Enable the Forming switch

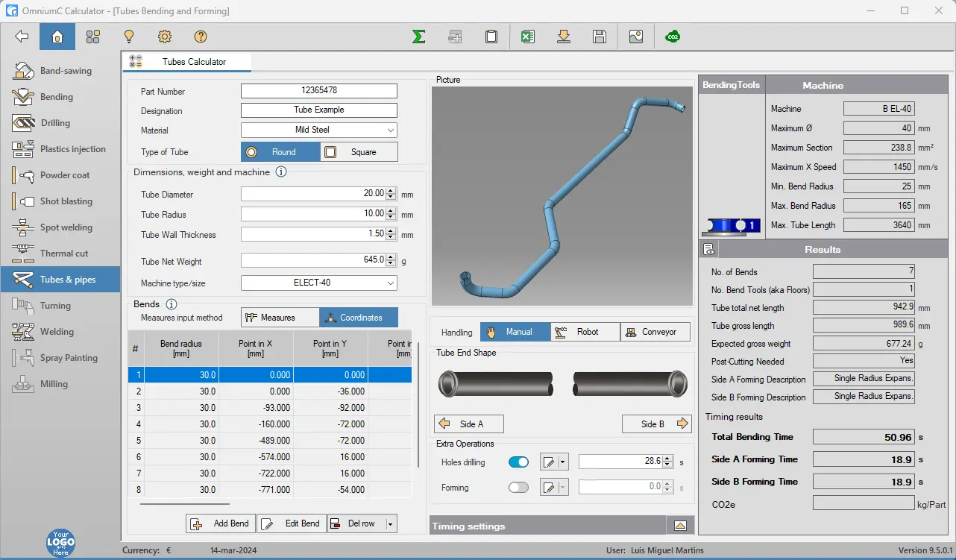point(518,488)
